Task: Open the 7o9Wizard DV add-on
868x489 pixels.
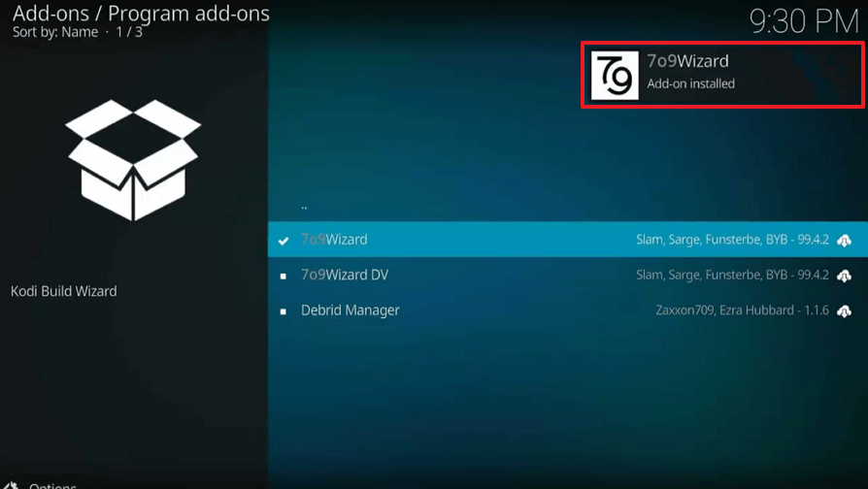Action: (568, 275)
